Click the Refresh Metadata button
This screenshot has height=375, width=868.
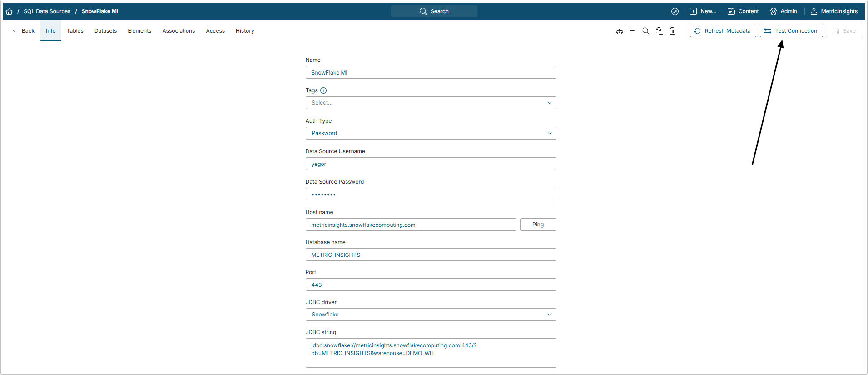(x=723, y=31)
